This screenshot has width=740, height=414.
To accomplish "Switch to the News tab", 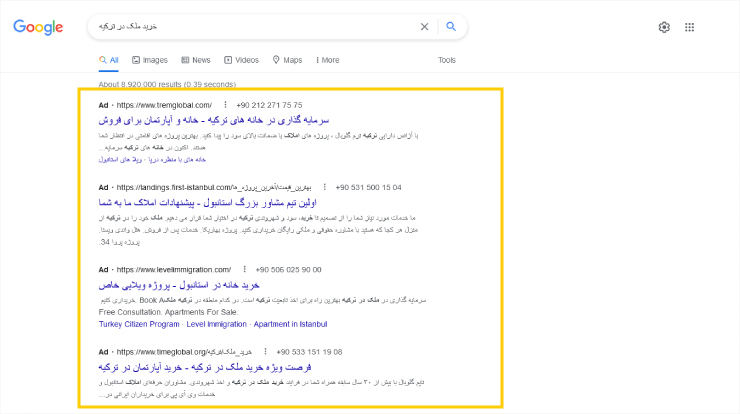I will pyautogui.click(x=196, y=60).
